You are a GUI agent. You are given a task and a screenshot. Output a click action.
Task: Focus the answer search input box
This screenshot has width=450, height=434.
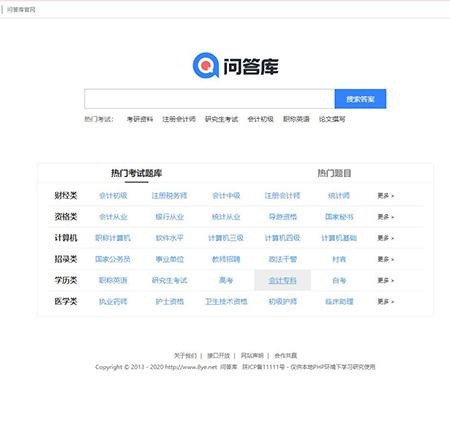pyautogui.click(x=209, y=99)
